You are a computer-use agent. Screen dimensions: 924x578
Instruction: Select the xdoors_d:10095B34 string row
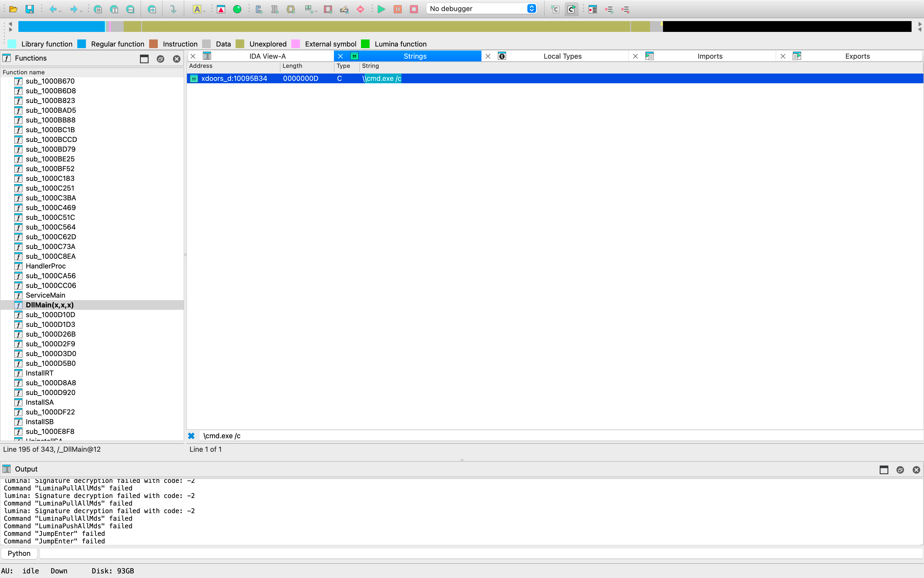point(555,78)
